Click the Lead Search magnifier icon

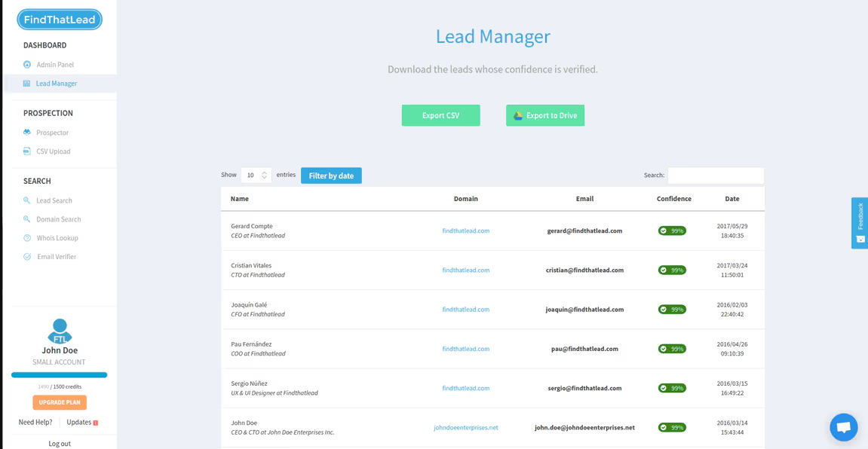26,200
